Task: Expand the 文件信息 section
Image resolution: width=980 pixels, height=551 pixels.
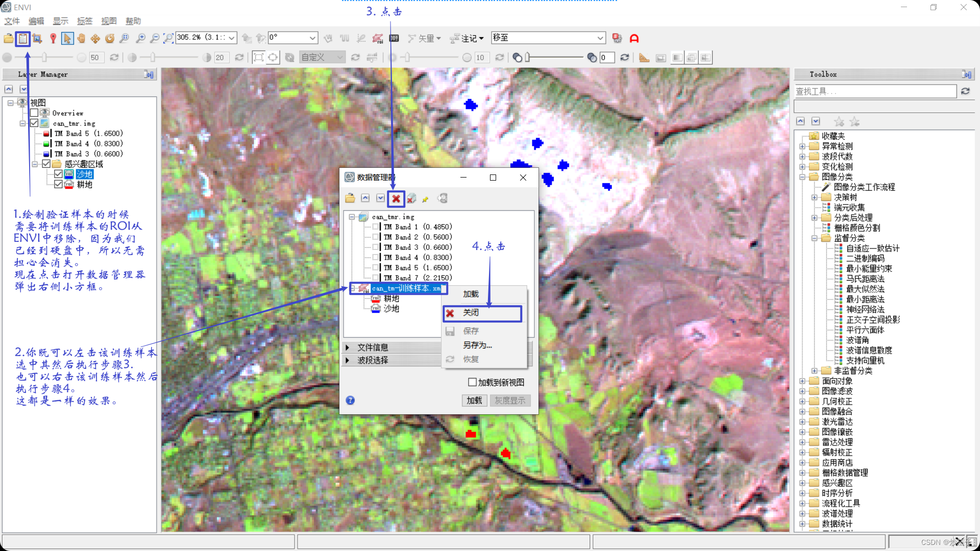Action: click(x=348, y=347)
